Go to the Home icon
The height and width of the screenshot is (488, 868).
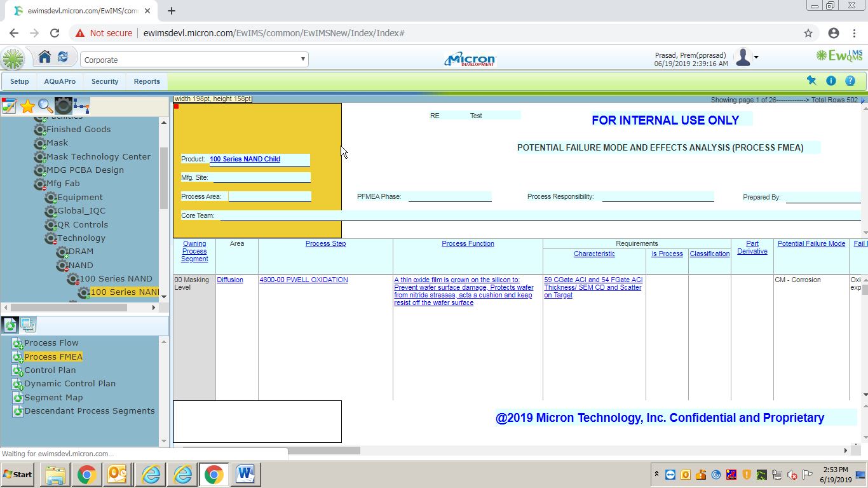click(x=44, y=57)
